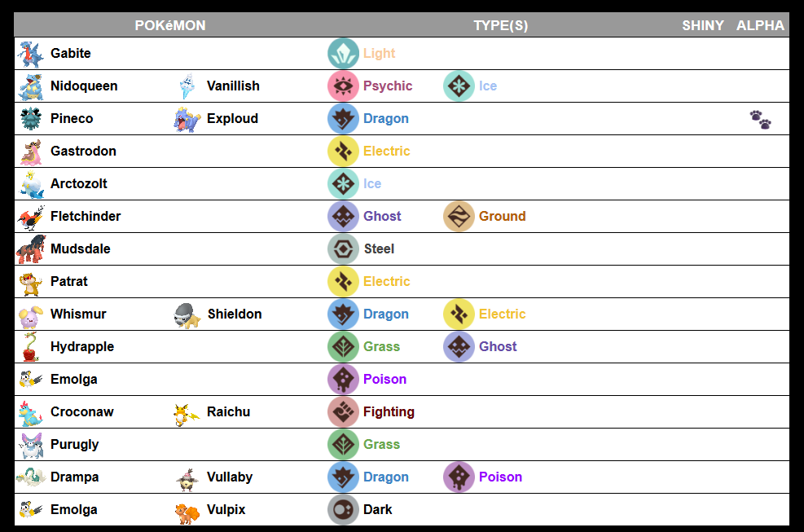Click the Gabite sprite thumbnail
The image size is (804, 532).
tap(30, 54)
